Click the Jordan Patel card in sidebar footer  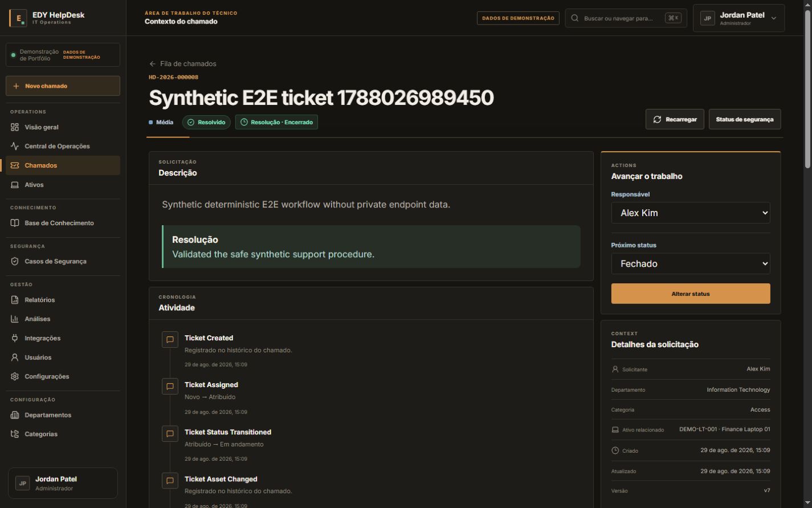coord(63,483)
